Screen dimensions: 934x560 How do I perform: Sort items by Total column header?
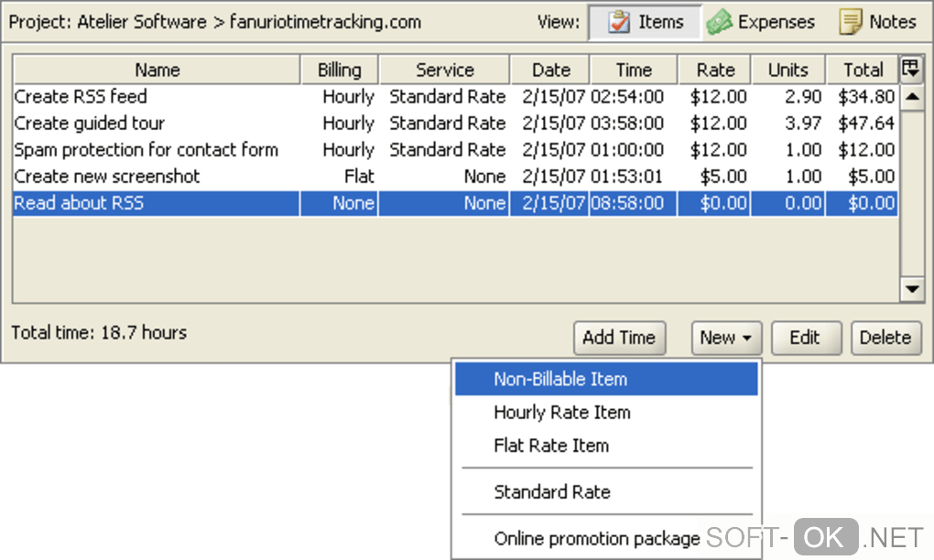coord(863,70)
